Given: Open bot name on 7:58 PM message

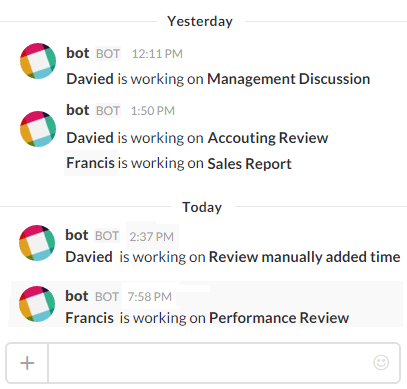Looking at the screenshot, I should coord(77,296).
